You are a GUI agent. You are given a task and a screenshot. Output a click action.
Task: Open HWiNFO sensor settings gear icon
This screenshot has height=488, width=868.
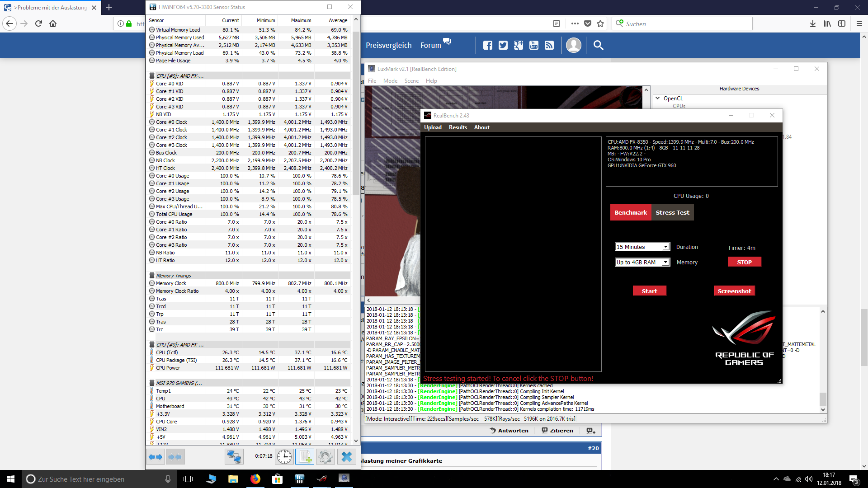pos(325,457)
